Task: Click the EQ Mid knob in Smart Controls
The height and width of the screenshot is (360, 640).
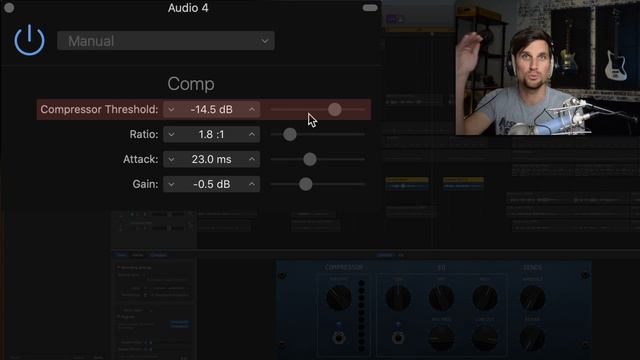Action: click(442, 298)
